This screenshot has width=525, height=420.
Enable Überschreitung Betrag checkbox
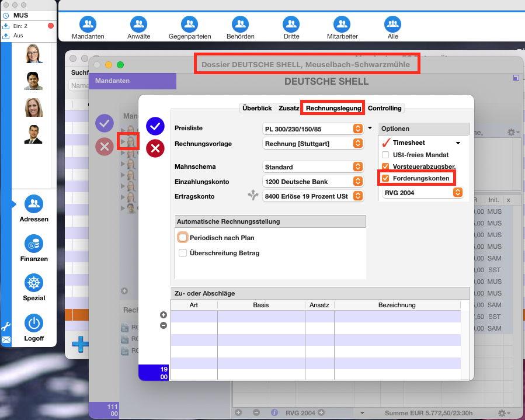183,253
